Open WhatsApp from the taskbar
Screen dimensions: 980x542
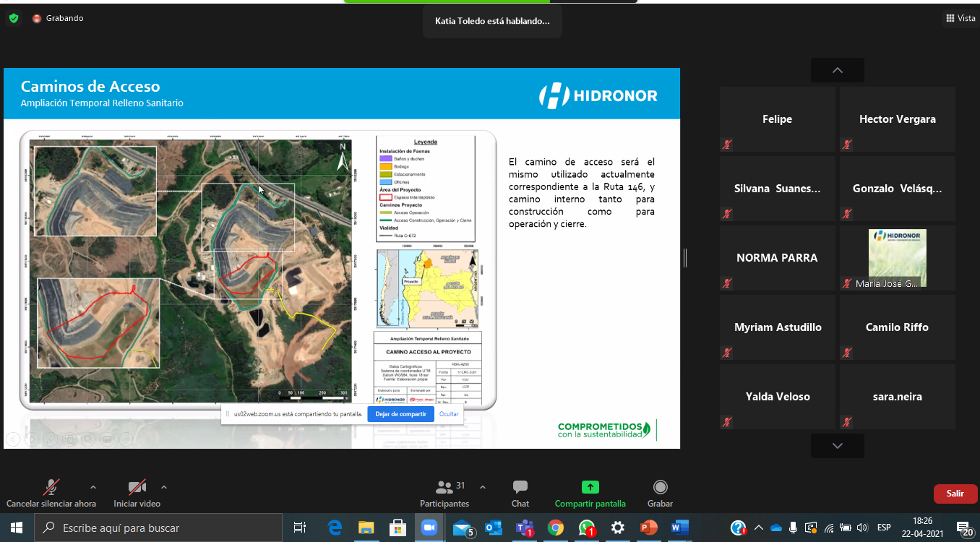click(586, 528)
